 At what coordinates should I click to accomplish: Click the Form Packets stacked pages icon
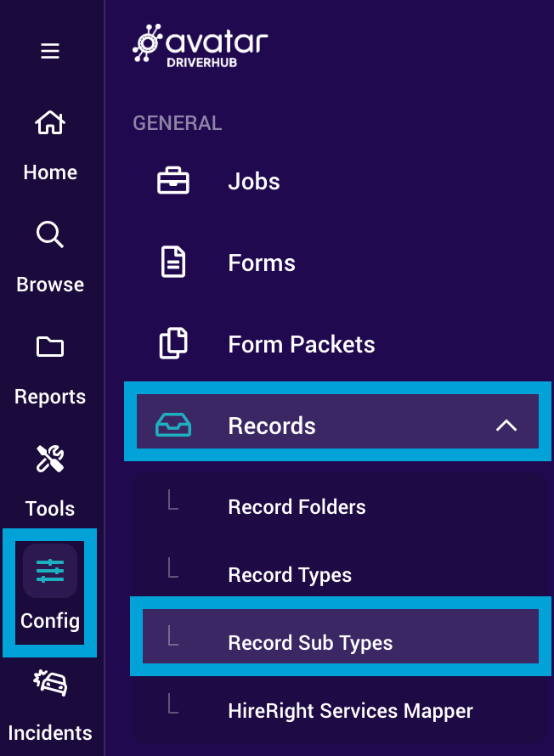click(173, 344)
